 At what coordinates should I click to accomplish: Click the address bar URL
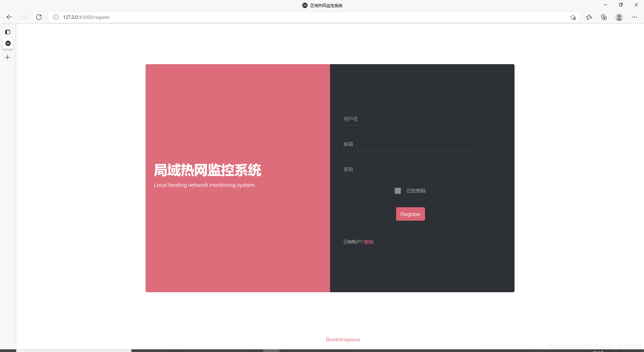click(87, 17)
